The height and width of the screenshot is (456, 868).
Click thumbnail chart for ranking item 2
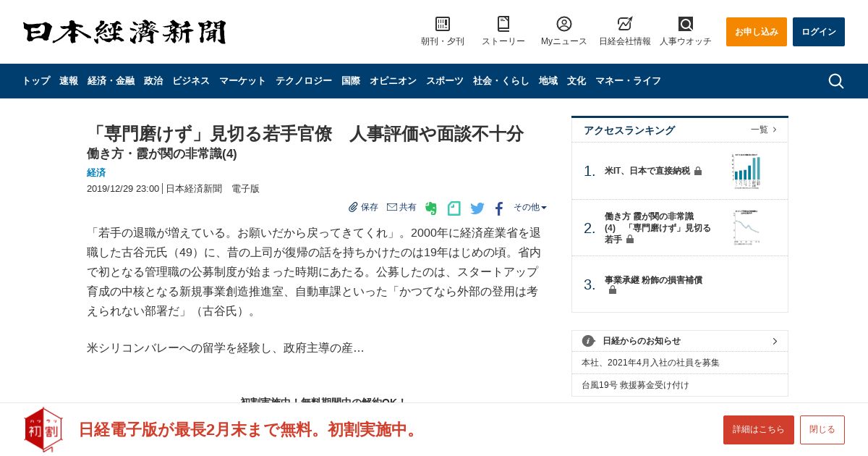[746, 228]
